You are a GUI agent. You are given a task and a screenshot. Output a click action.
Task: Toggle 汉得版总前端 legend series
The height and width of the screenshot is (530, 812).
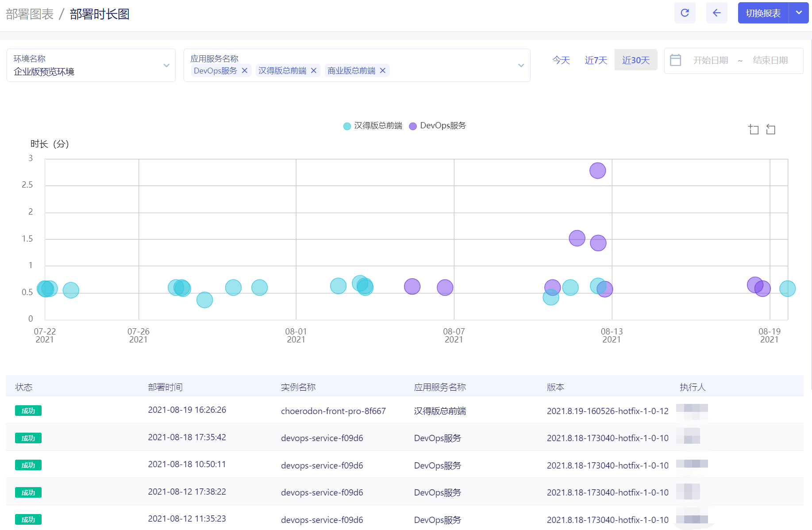click(373, 126)
